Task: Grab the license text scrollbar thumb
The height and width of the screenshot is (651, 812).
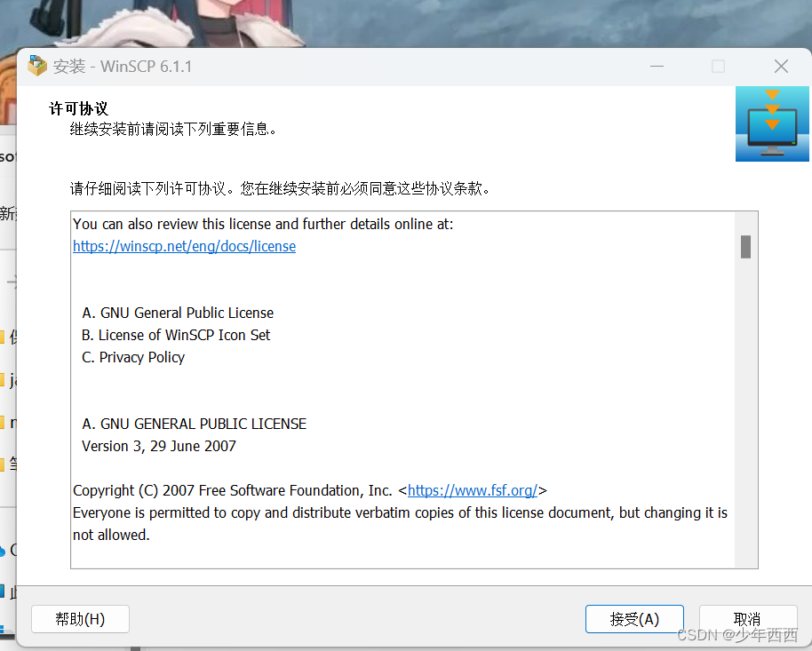Action: pos(745,247)
